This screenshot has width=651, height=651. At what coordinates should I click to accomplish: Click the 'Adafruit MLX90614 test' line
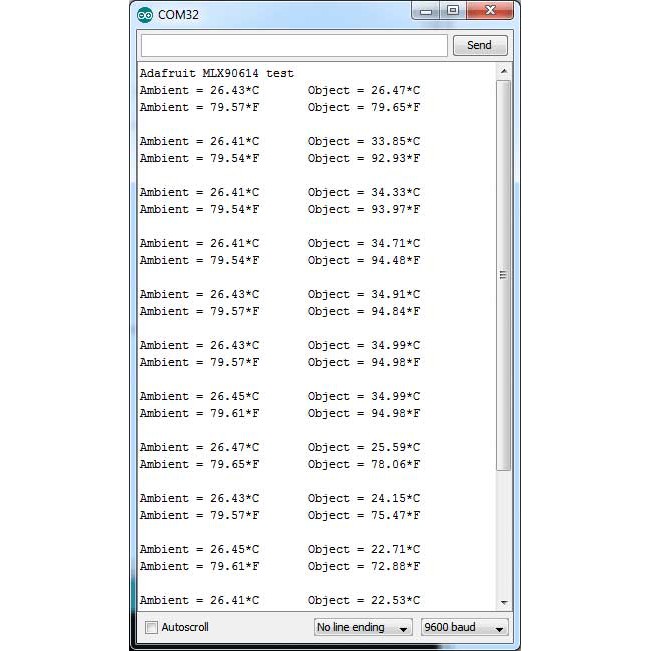tap(217, 73)
